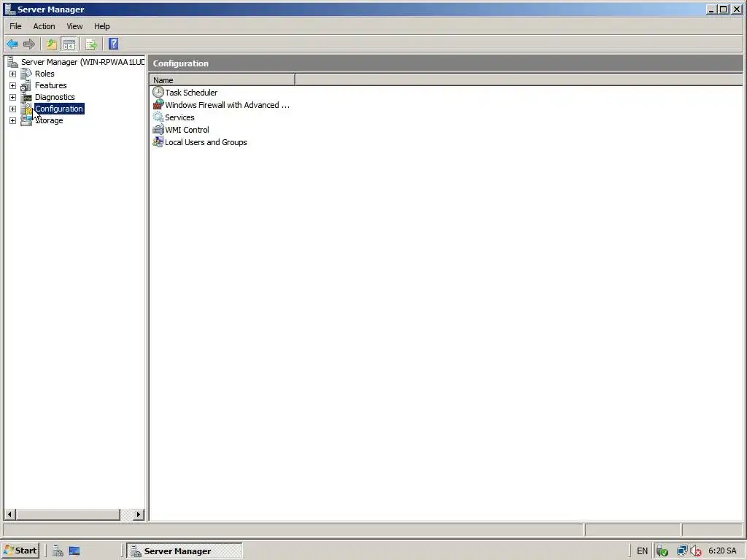This screenshot has width=747, height=560.
Task: Select the Storage tree item label
Action: 49,120
